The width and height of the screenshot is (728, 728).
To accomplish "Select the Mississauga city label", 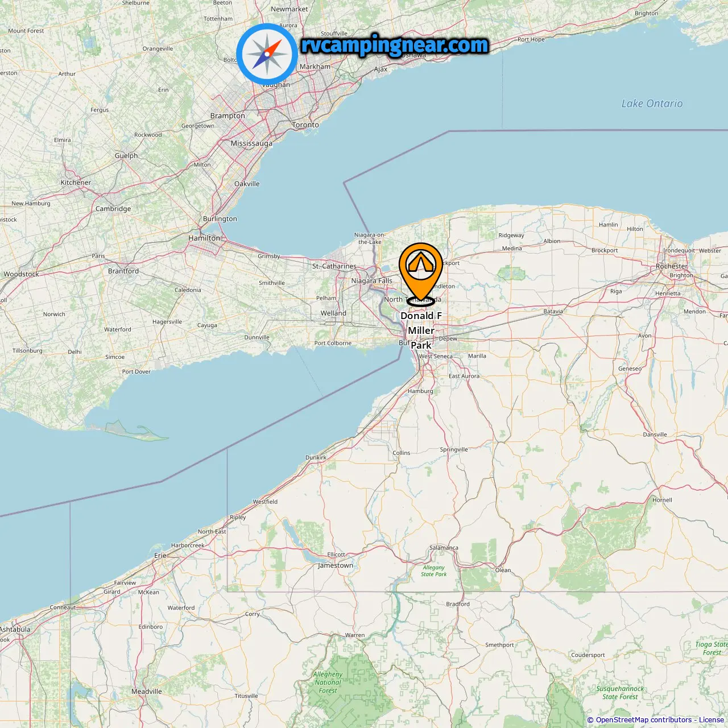I will coord(251,143).
